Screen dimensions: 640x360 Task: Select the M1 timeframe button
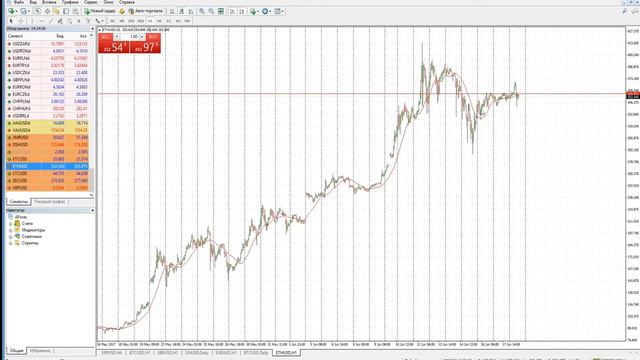click(112, 21)
